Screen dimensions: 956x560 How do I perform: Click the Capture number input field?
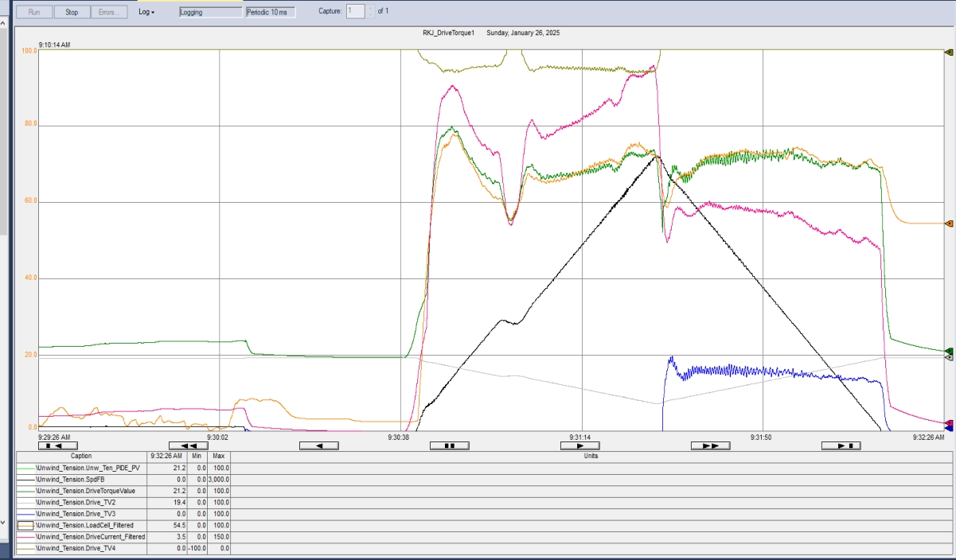click(x=354, y=12)
